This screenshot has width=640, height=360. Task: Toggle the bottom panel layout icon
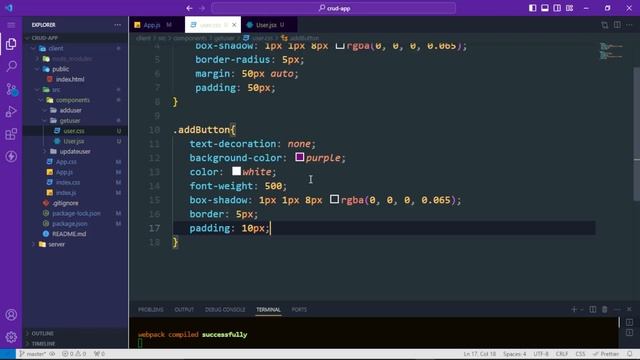click(544, 8)
